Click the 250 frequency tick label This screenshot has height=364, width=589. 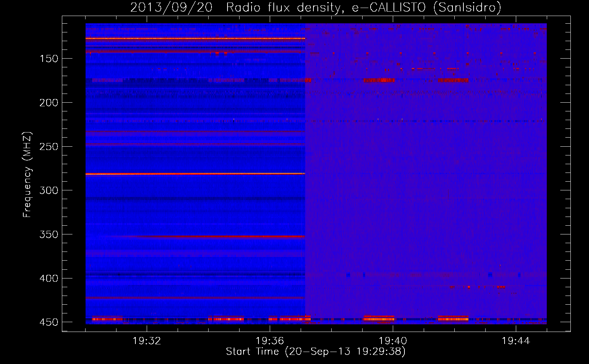click(49, 147)
